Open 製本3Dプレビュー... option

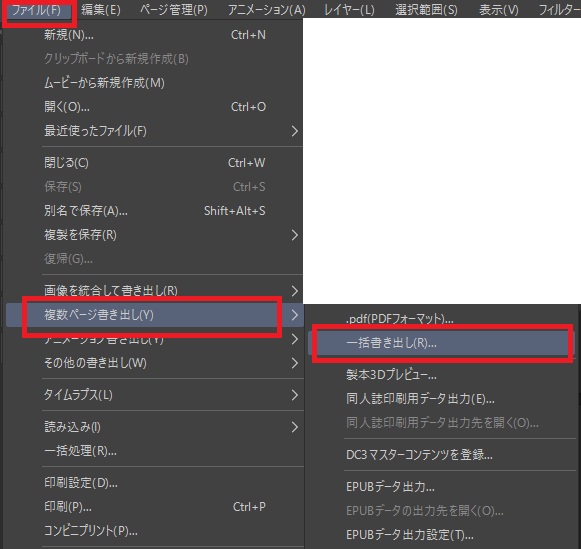[x=441, y=375]
